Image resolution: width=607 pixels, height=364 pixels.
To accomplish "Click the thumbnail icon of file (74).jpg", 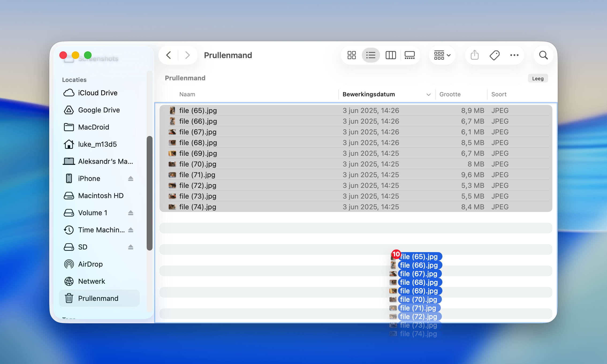I will point(172,207).
